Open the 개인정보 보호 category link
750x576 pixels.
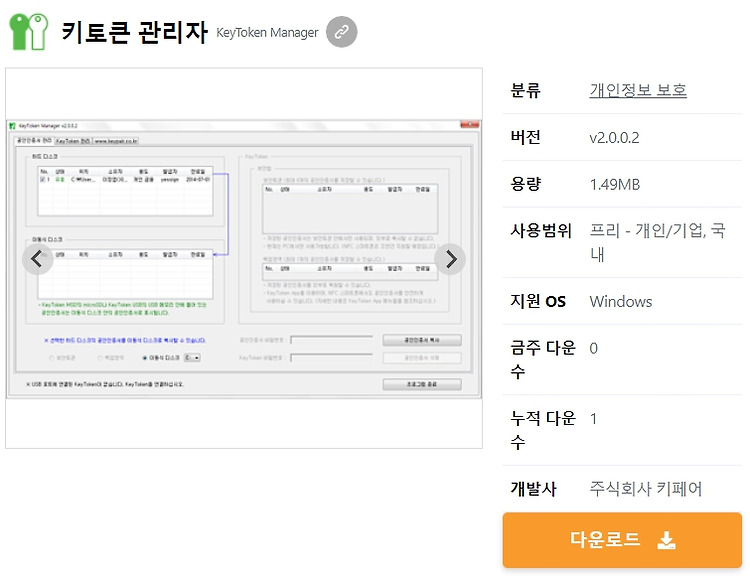[x=638, y=90]
